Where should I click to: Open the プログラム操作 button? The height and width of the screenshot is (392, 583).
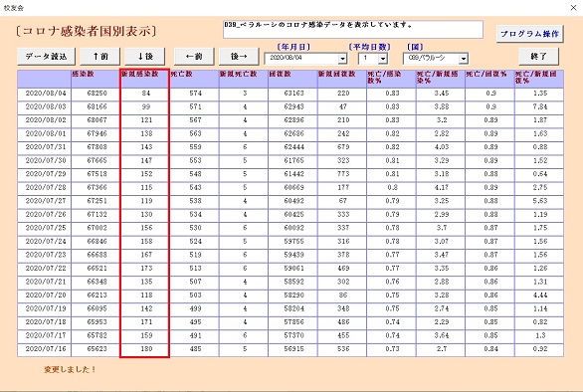tap(530, 34)
